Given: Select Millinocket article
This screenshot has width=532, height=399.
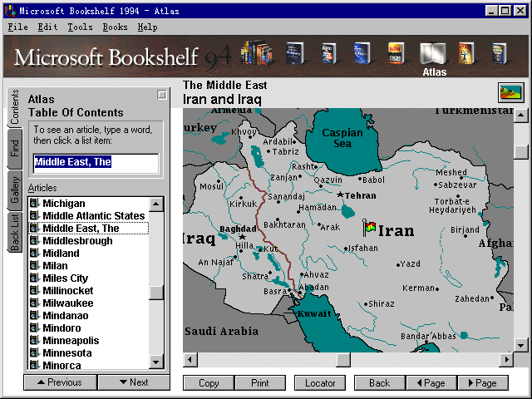Looking at the screenshot, I should [x=88, y=290].
